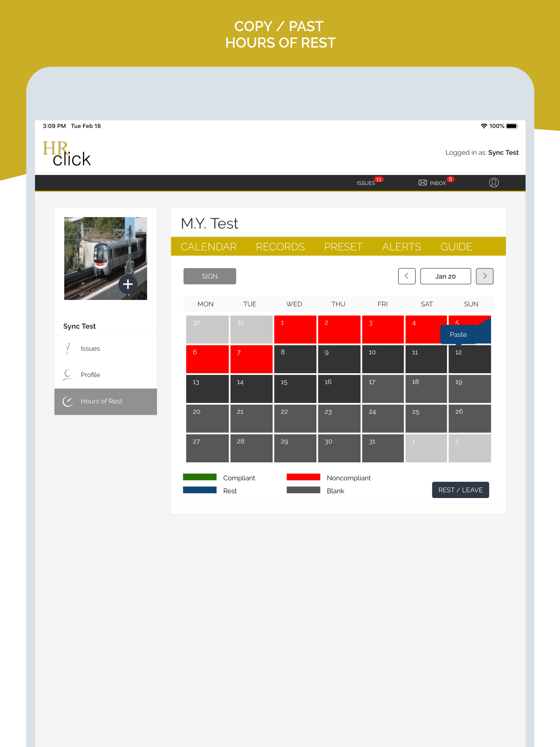This screenshot has width=560, height=747.
Task: Switch to the PRESET tab
Action: [343, 247]
